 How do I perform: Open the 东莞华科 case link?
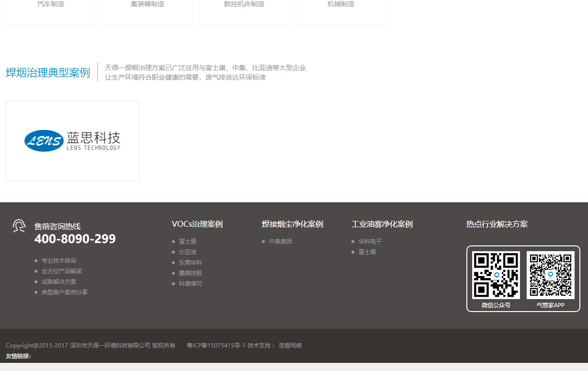(190, 262)
